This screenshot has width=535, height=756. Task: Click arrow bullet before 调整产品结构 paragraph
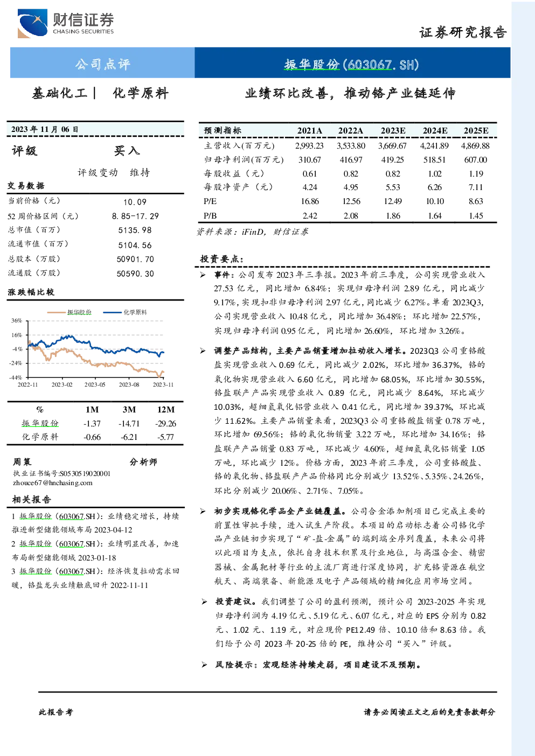pyautogui.click(x=203, y=351)
